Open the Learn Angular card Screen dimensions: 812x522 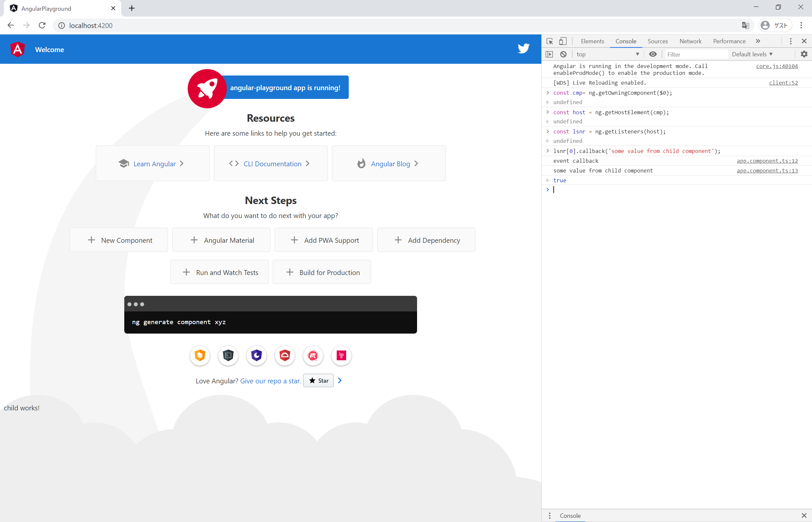153,163
